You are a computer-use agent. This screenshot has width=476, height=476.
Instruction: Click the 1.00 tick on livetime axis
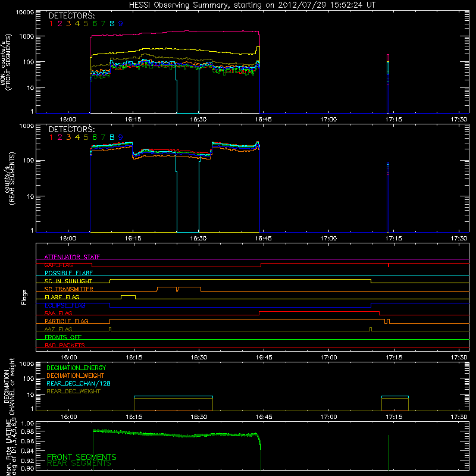(27, 423)
